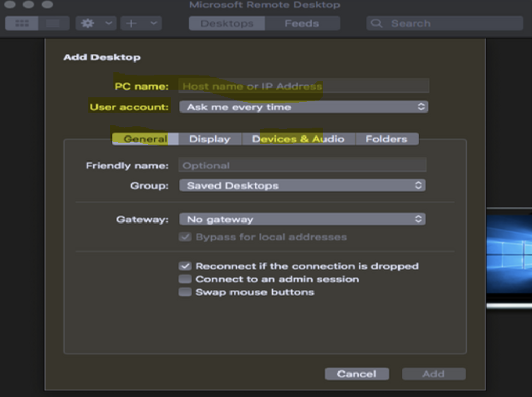Click the Add Desktop heading text
The width and height of the screenshot is (532, 397).
click(102, 57)
